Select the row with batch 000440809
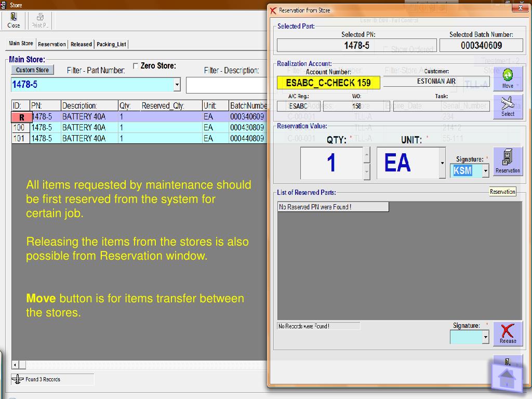Viewport: 532px width, 399px height. coord(139,138)
